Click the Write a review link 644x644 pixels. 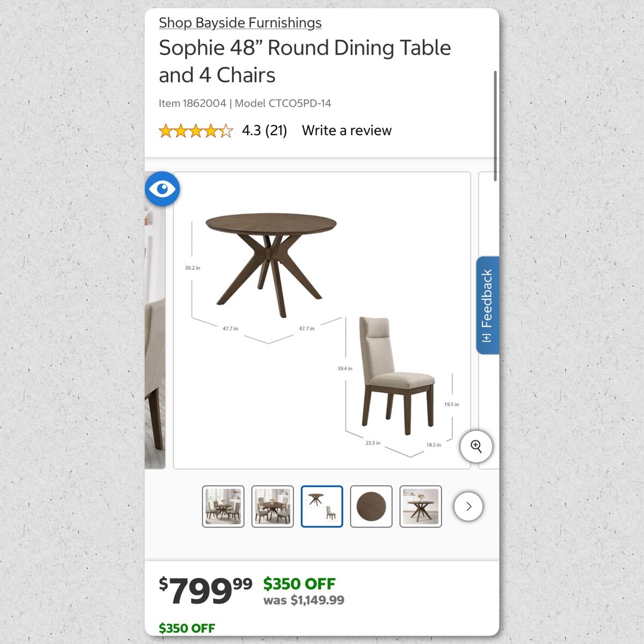click(x=347, y=130)
